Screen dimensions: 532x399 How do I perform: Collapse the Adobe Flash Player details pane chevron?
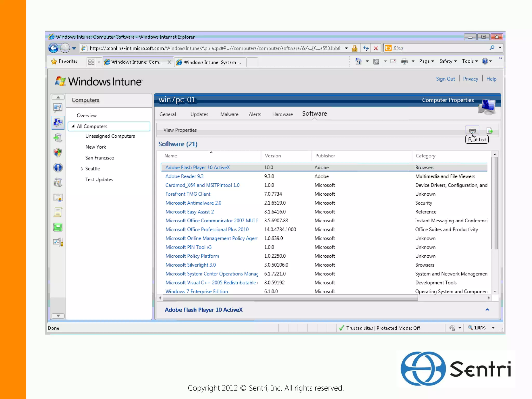pos(487,310)
